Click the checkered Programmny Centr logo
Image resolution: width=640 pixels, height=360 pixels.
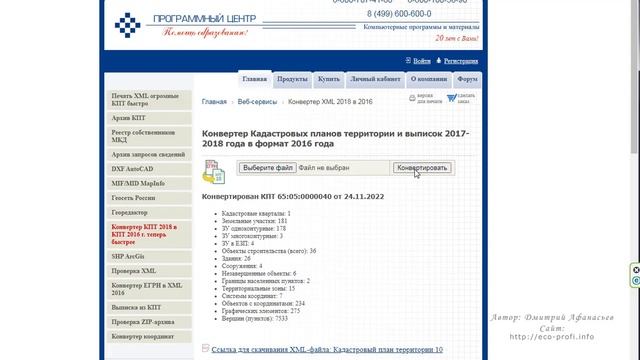pyautogui.click(x=127, y=25)
